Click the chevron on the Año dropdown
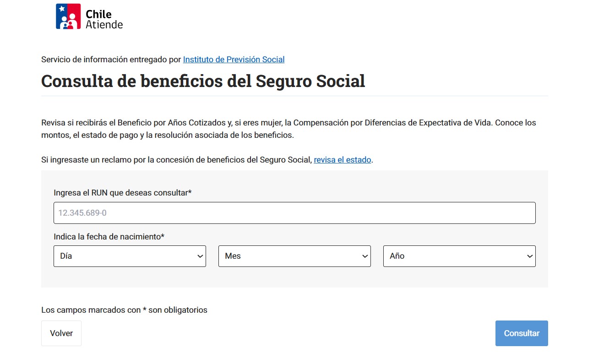Image resolution: width=593 pixels, height=364 pixels. (x=530, y=256)
